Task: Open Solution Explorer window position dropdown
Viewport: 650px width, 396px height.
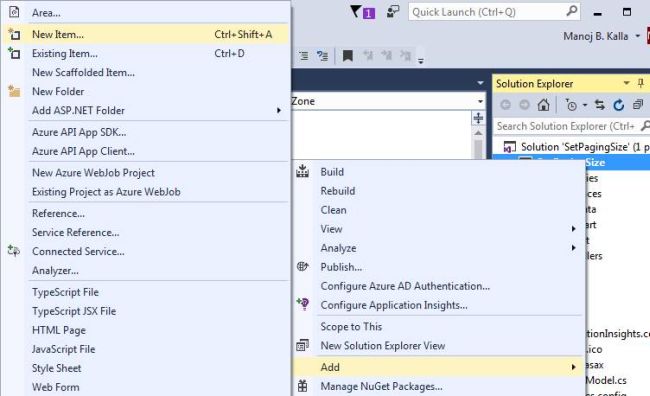Action: (x=626, y=83)
